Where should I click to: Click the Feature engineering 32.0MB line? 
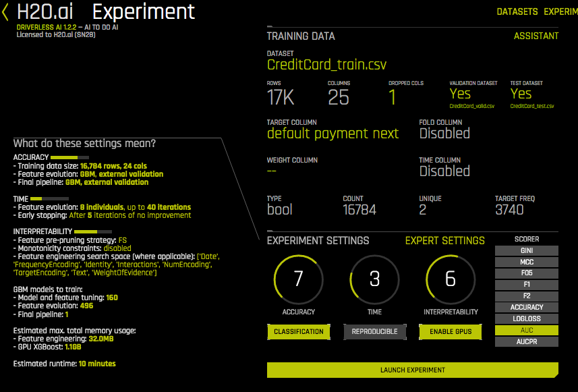coord(63,339)
